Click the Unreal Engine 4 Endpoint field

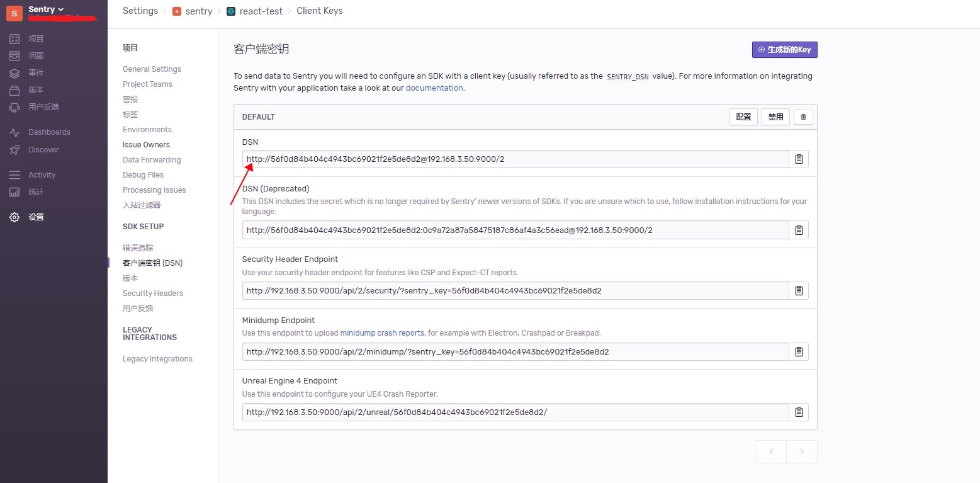coord(515,412)
